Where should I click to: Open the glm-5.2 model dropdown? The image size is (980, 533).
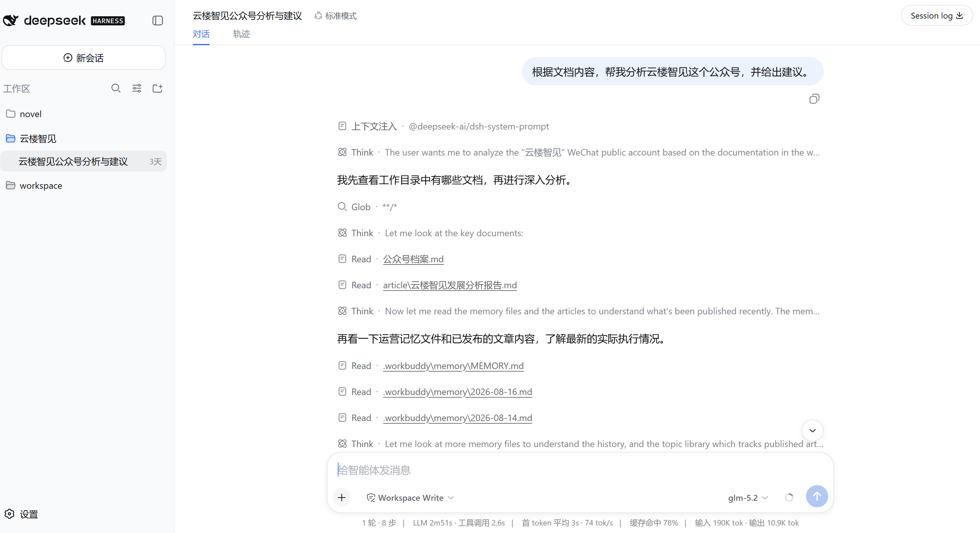(x=748, y=498)
